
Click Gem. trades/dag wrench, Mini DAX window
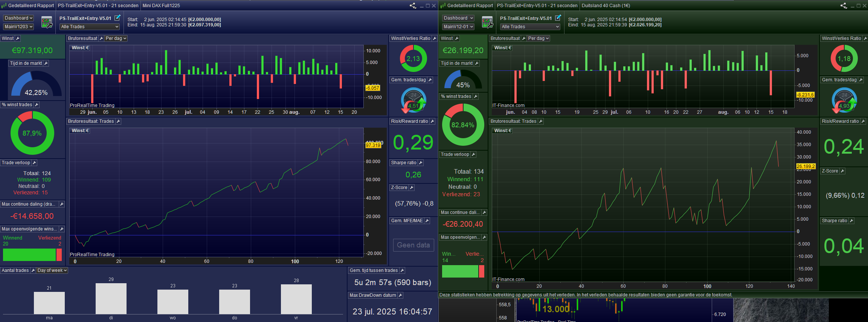coord(430,80)
